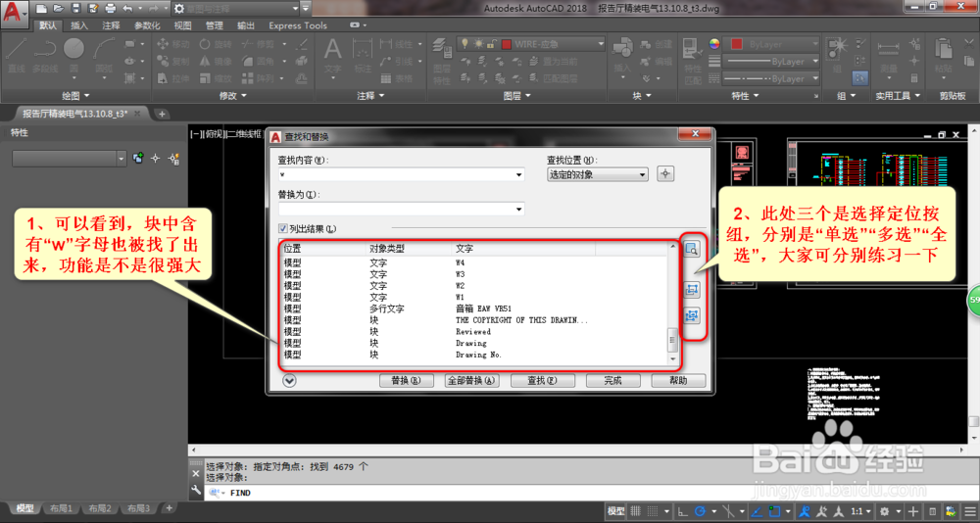Click the 替换(R) button
Image resolution: width=980 pixels, height=523 pixels.
pyautogui.click(x=407, y=381)
